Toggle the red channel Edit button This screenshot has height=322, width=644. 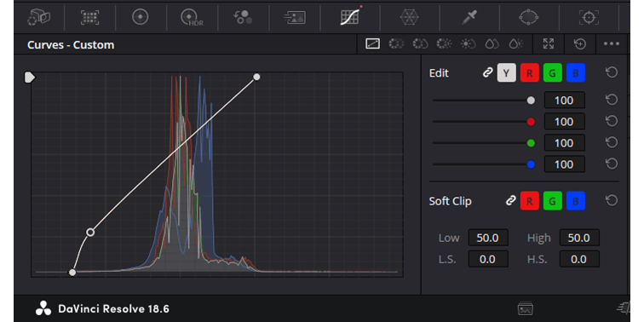tap(529, 73)
